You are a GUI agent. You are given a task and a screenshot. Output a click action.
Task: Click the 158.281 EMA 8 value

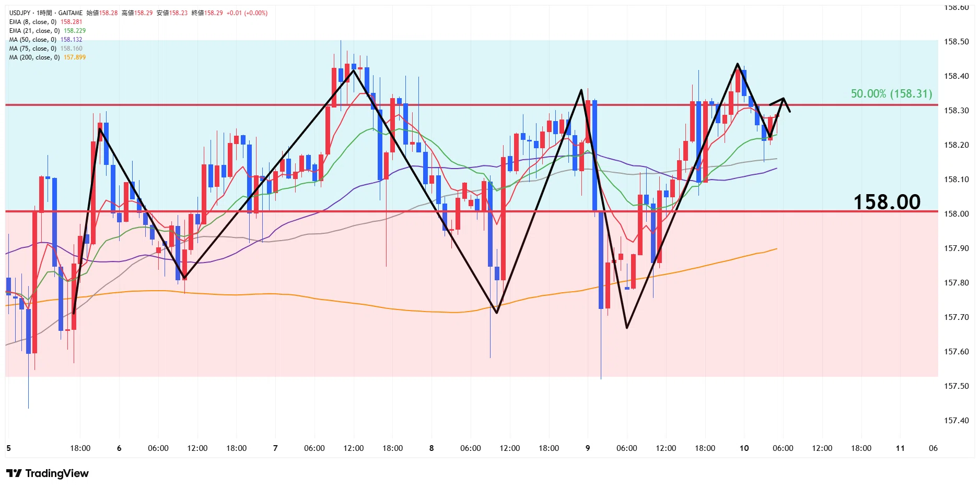(x=72, y=22)
